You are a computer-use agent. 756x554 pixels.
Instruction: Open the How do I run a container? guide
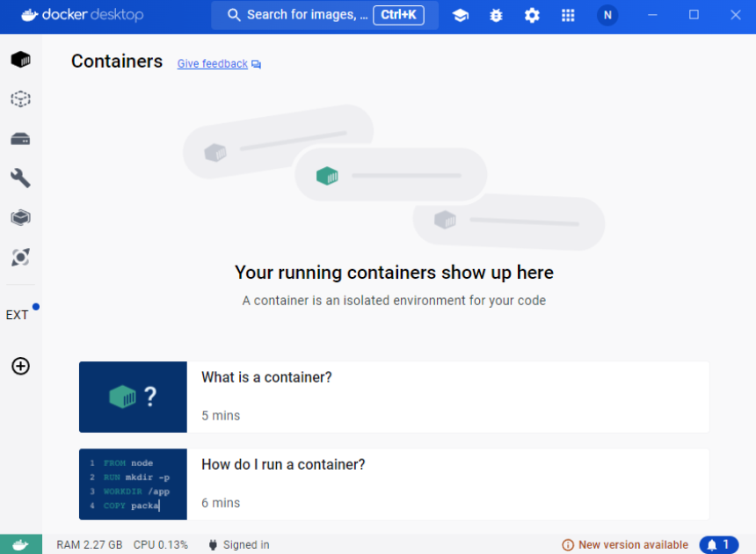point(394,484)
